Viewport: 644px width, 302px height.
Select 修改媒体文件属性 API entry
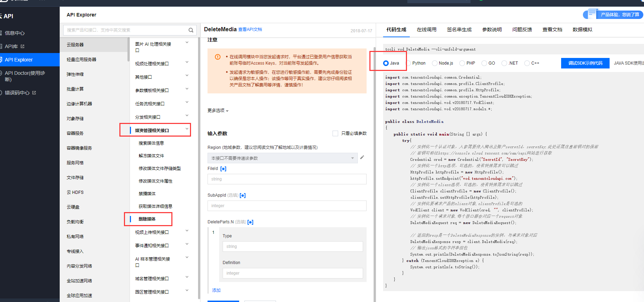click(x=156, y=181)
